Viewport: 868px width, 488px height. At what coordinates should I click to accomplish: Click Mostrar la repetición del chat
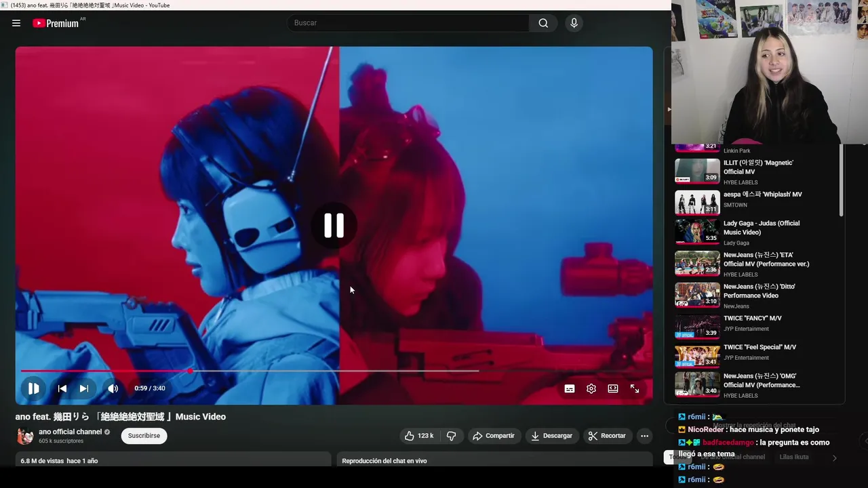click(x=754, y=426)
